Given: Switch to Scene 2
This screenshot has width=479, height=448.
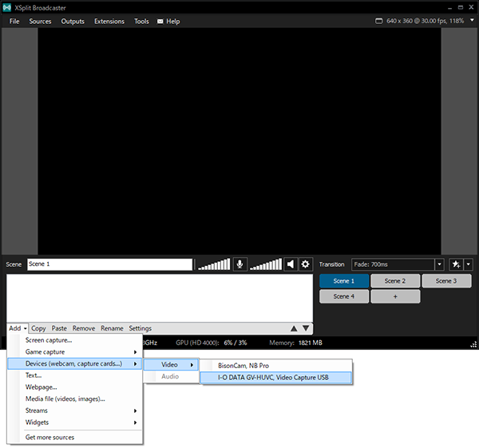Looking at the screenshot, I should click(x=395, y=281).
